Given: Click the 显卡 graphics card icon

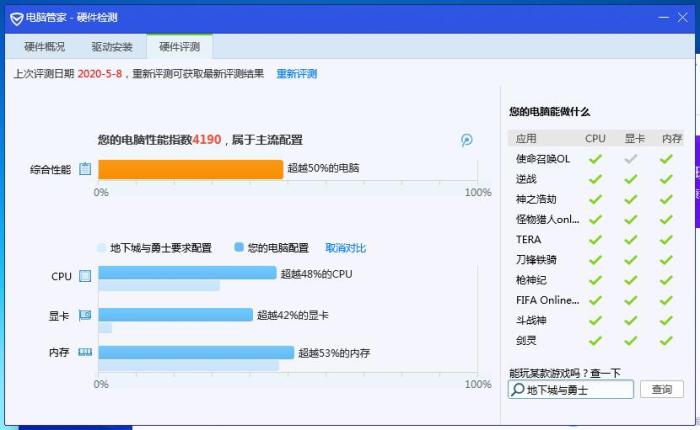Looking at the screenshot, I should [85, 316].
